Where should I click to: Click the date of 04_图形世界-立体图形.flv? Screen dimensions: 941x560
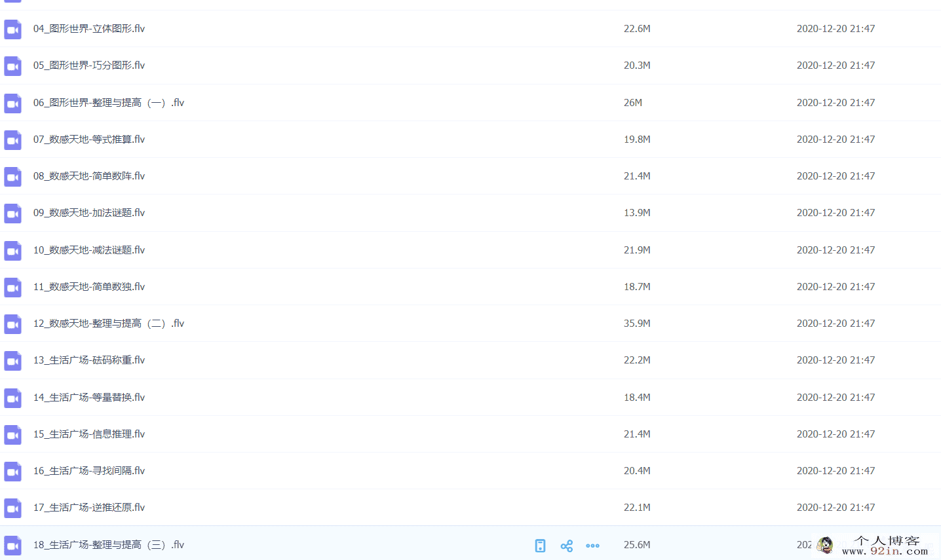click(x=835, y=29)
